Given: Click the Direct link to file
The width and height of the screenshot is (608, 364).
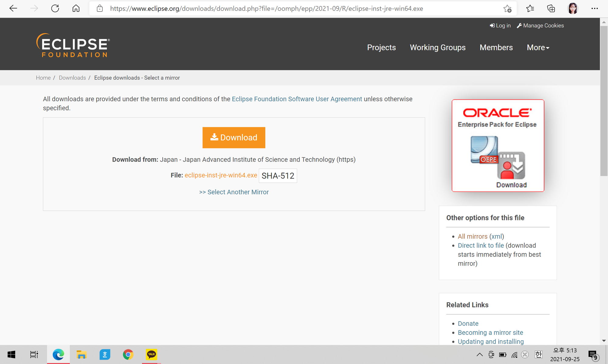Looking at the screenshot, I should pos(481,246).
